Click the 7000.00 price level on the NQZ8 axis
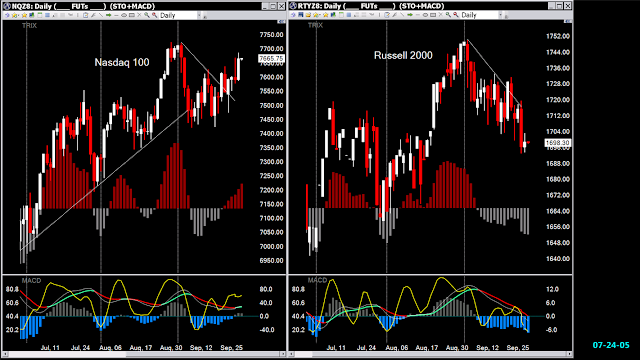The width and height of the screenshot is (640, 360). point(271,247)
